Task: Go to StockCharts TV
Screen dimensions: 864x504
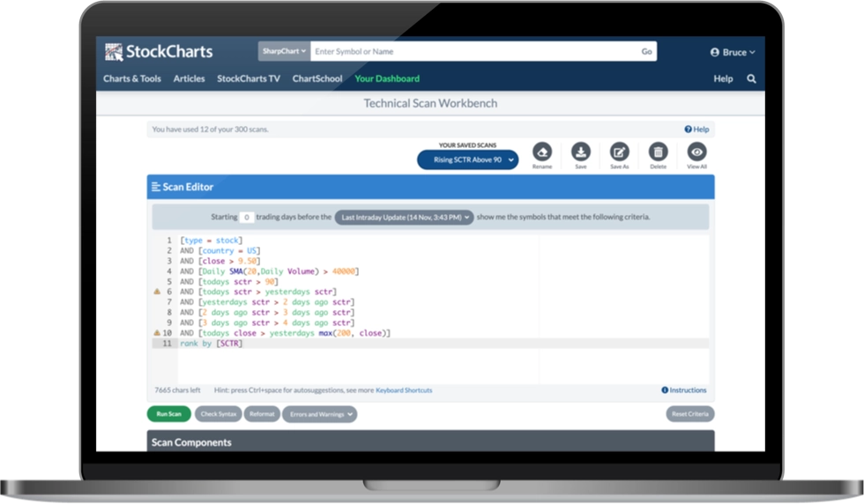Action: click(x=249, y=78)
